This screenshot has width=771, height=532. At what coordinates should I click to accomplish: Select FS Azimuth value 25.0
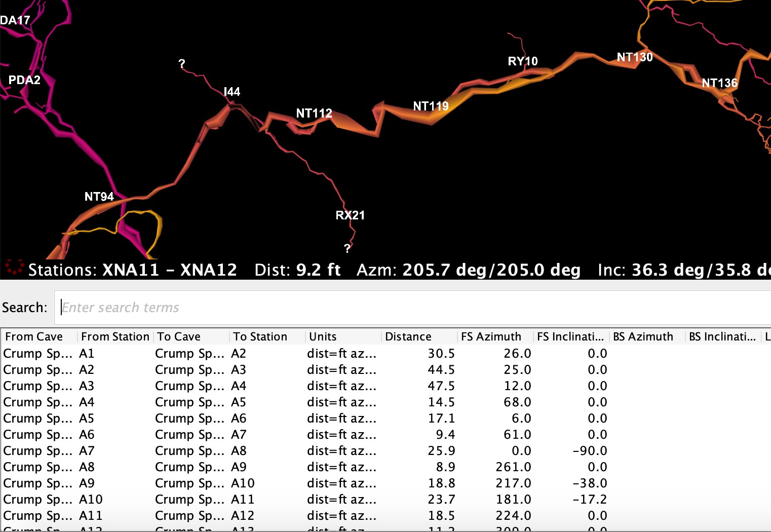point(518,369)
